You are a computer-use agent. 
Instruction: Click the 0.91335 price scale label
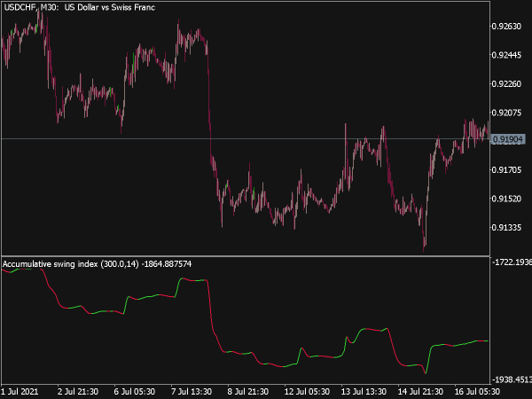[506, 227]
